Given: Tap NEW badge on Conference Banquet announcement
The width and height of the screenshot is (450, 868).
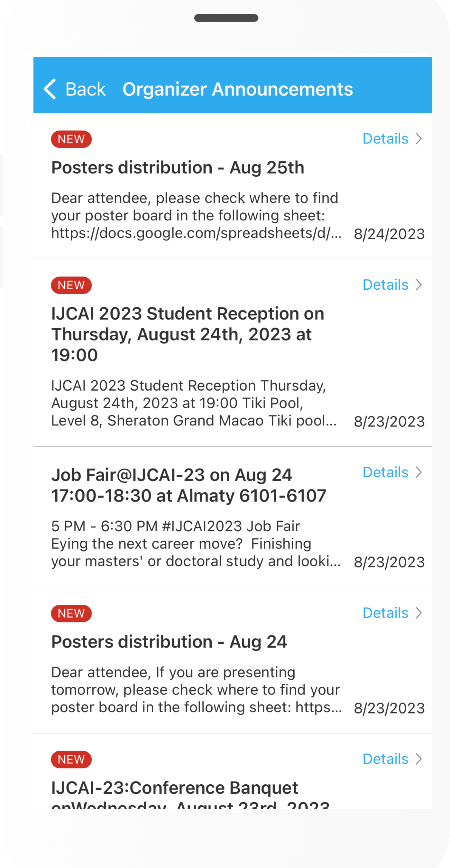Looking at the screenshot, I should (x=71, y=760).
